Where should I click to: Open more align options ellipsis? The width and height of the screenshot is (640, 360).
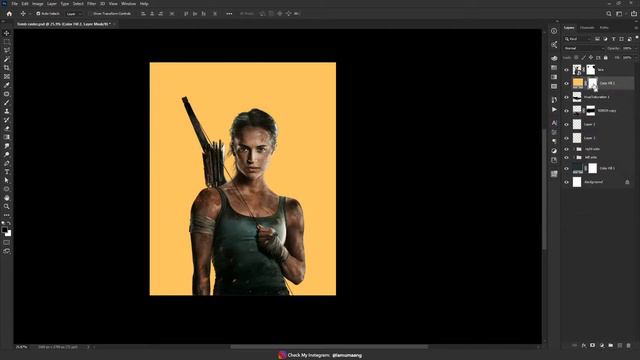[229, 13]
